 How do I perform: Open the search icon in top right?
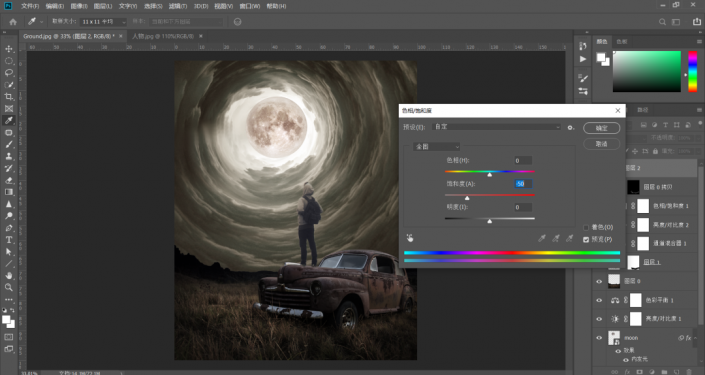(662, 22)
